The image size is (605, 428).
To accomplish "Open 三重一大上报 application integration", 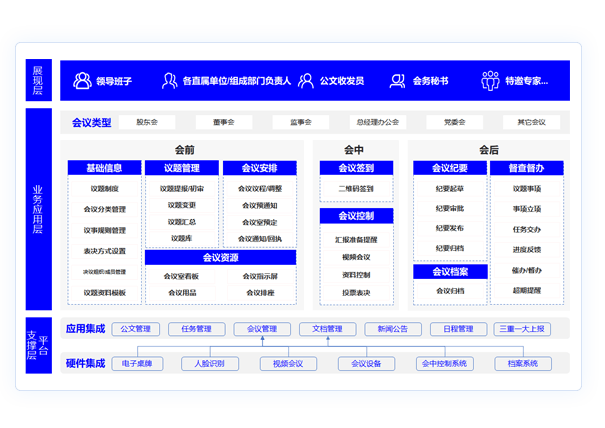I will pyautogui.click(x=521, y=329).
